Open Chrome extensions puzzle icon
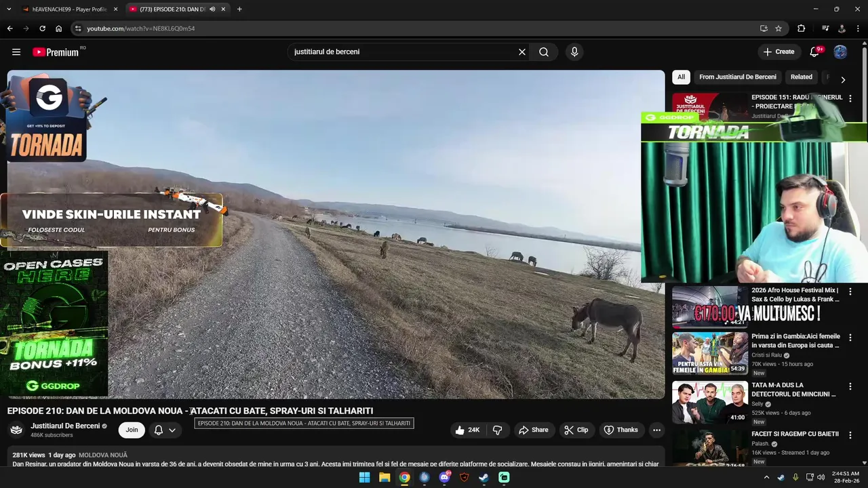 [x=801, y=28]
